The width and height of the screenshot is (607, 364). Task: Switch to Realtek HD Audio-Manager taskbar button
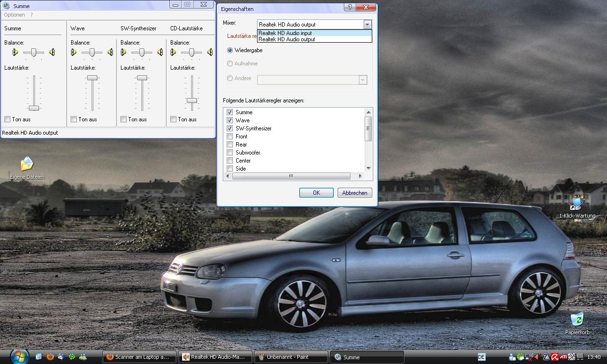216,357
